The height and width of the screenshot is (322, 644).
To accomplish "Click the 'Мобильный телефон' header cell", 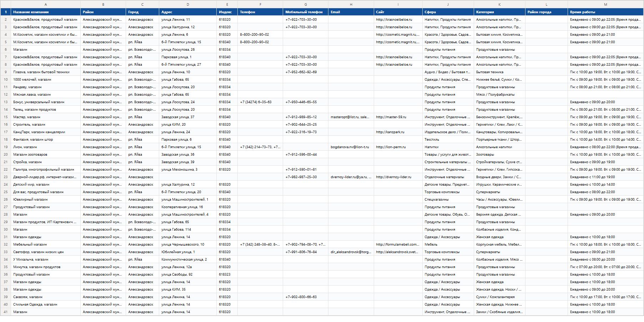I will [306, 12].
